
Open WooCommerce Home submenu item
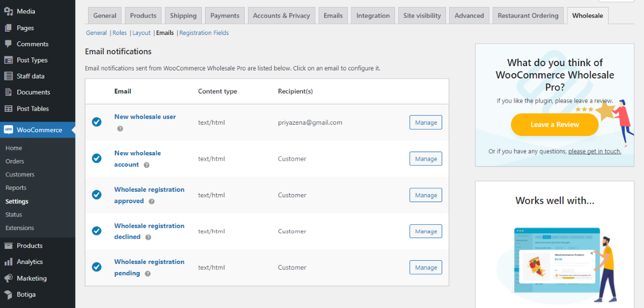coord(14,148)
